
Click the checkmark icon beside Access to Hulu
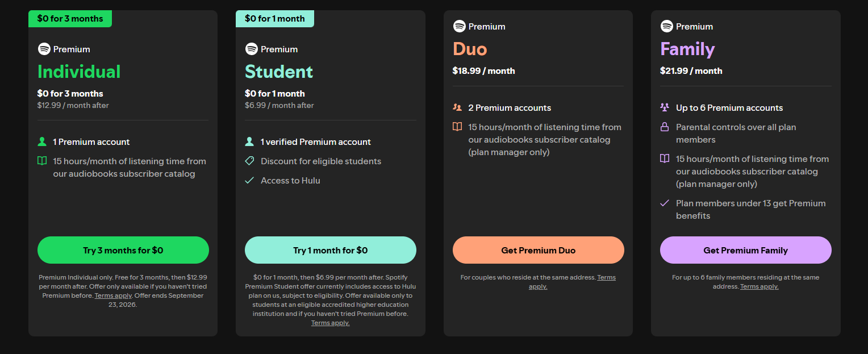(249, 181)
